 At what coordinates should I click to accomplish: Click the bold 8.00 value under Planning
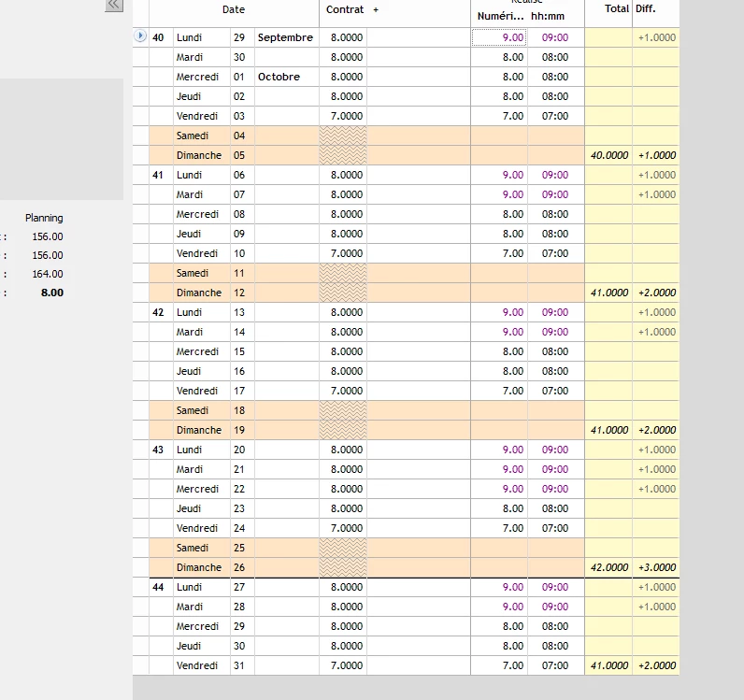pos(52,293)
